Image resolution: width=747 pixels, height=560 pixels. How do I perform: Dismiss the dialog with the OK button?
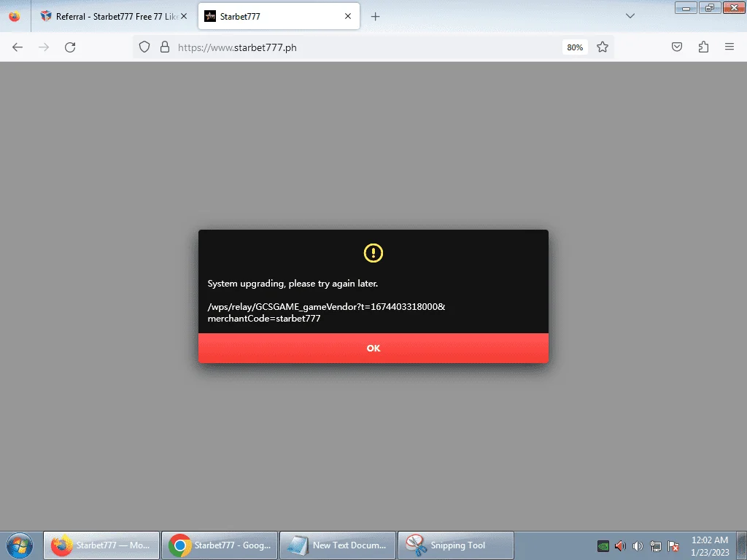(373, 348)
